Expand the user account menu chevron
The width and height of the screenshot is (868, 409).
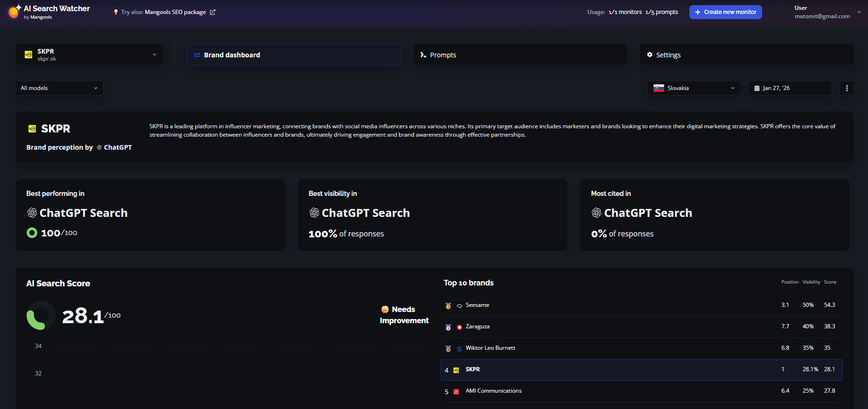(859, 12)
